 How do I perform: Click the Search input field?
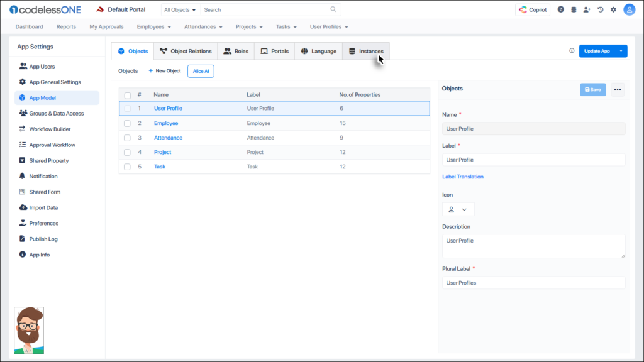266,9
